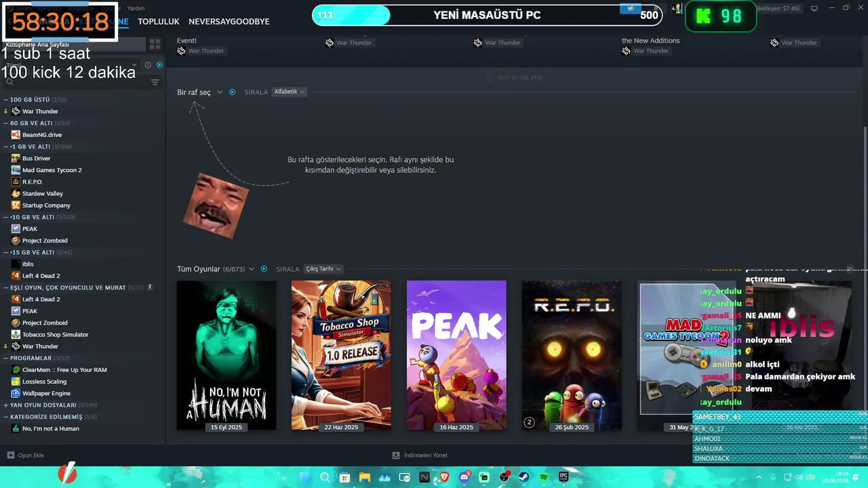Image resolution: width=868 pixels, height=488 pixels.
Task: Expand the YAN OYUN DOSYALARI category
Action: click(6, 405)
